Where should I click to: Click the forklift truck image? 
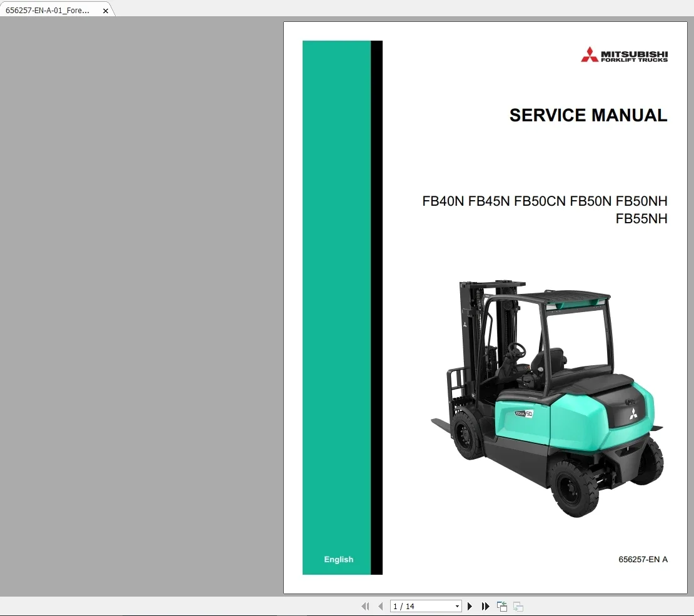(x=547, y=398)
